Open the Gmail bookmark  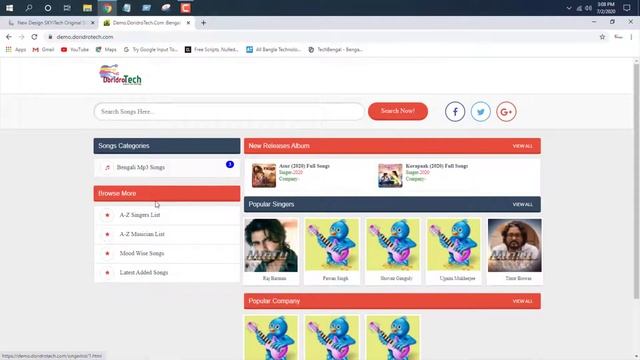tap(43, 49)
